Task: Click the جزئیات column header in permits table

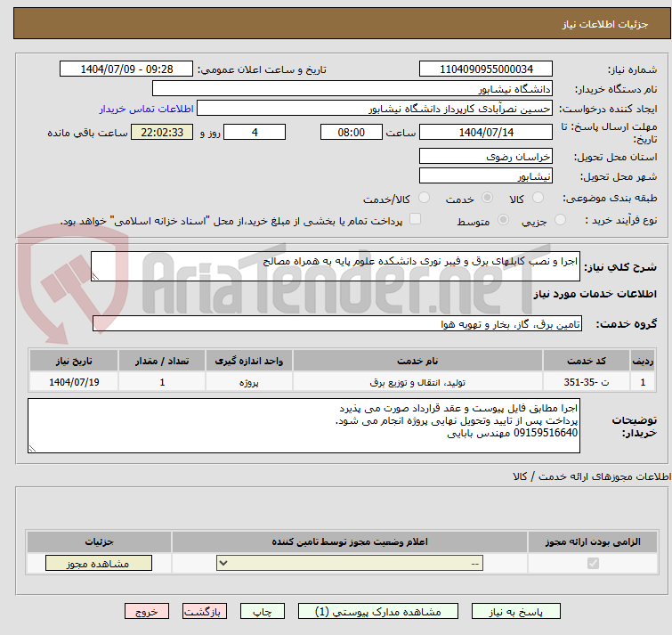Action: pyautogui.click(x=99, y=542)
